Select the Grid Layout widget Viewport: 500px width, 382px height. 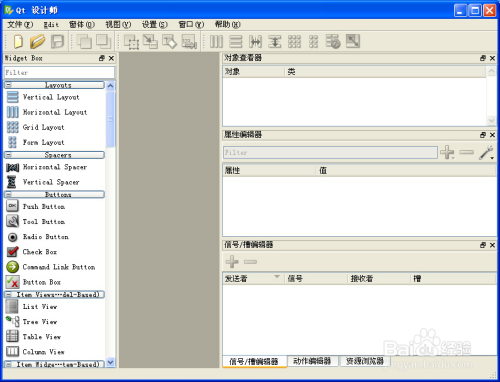(43, 127)
